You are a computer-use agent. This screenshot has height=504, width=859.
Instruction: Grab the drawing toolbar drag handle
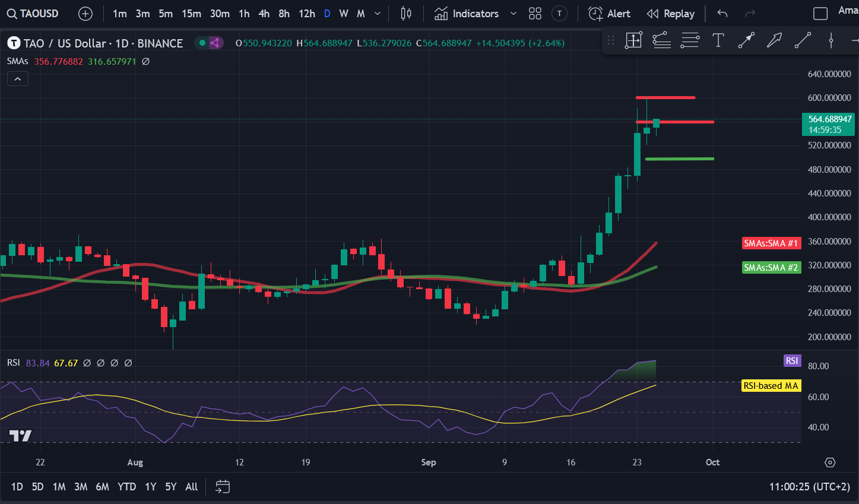click(x=611, y=40)
